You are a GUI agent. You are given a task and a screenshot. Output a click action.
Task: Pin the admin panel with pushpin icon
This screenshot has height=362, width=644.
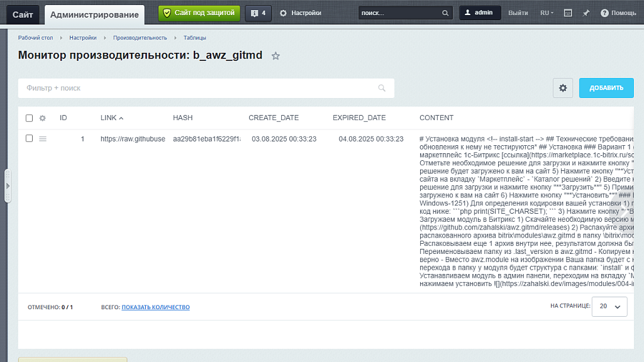586,13
